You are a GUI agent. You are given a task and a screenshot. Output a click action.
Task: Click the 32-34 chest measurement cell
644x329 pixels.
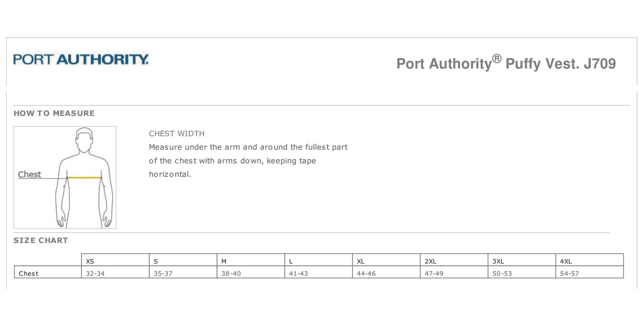115,272
